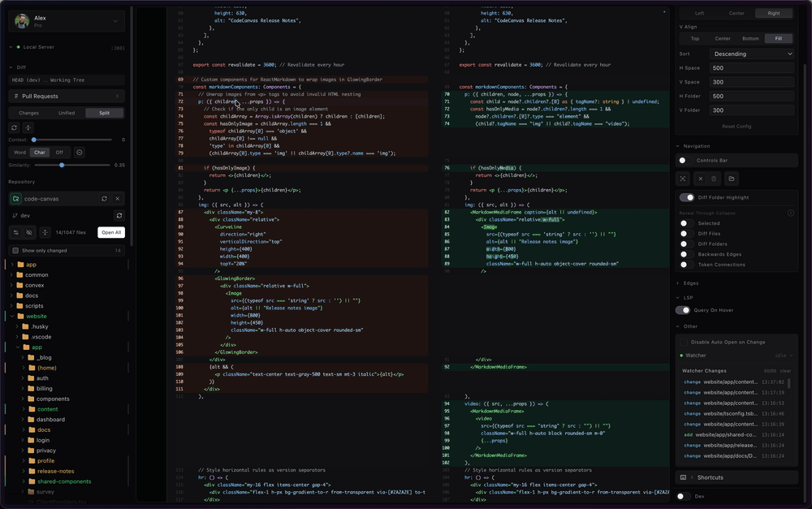Viewport: 812px width, 509px height.
Task: Check Disable Auto Open on Change
Action: point(684,342)
